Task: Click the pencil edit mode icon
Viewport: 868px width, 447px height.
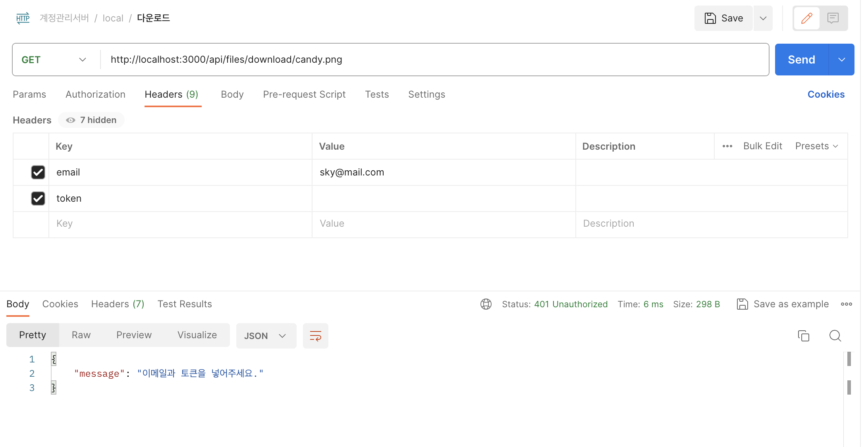Action: click(806, 18)
